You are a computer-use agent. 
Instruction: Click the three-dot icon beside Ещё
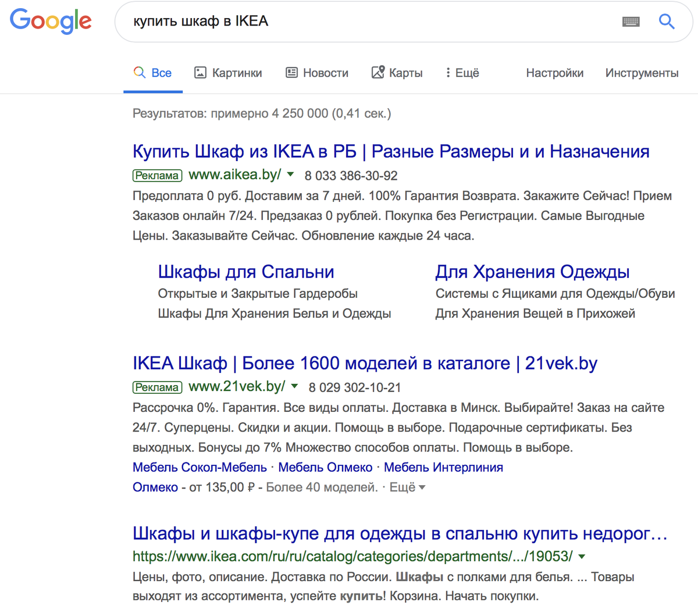pos(448,73)
